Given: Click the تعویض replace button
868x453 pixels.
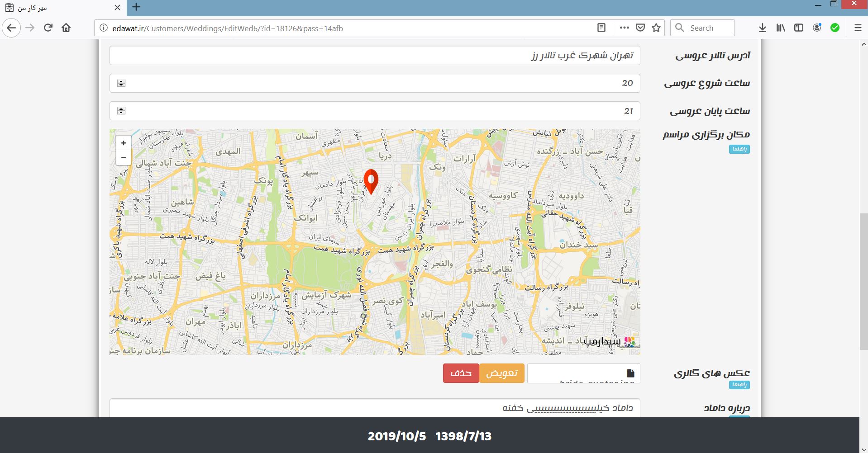Looking at the screenshot, I should click(501, 373).
